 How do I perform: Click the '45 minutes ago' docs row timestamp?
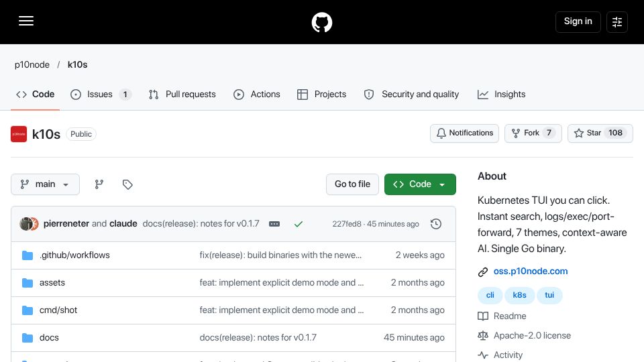tap(414, 338)
